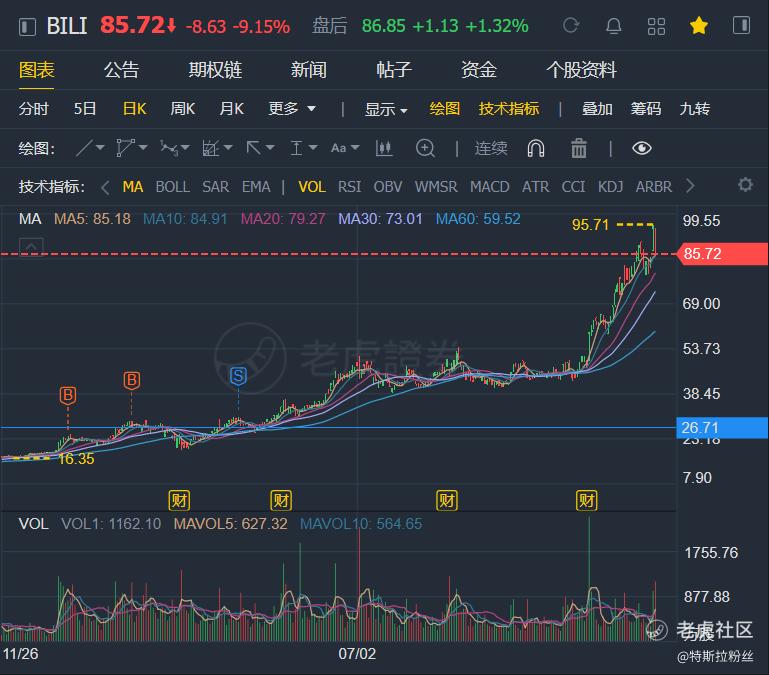
Task: Toggle the magnet snap icon
Action: [x=536, y=148]
